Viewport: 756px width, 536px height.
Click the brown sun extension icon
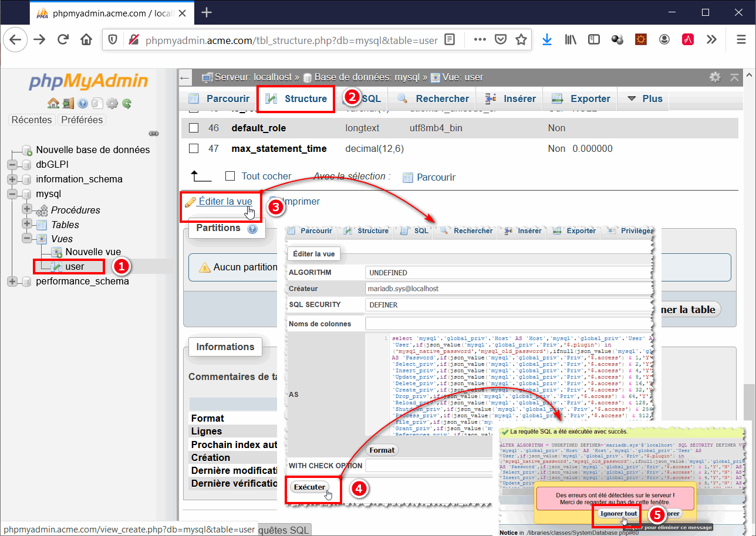pos(641,39)
